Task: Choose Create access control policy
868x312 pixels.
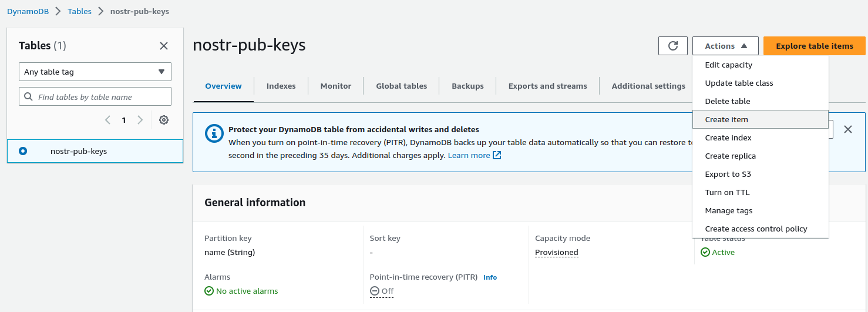Action: [760, 229]
